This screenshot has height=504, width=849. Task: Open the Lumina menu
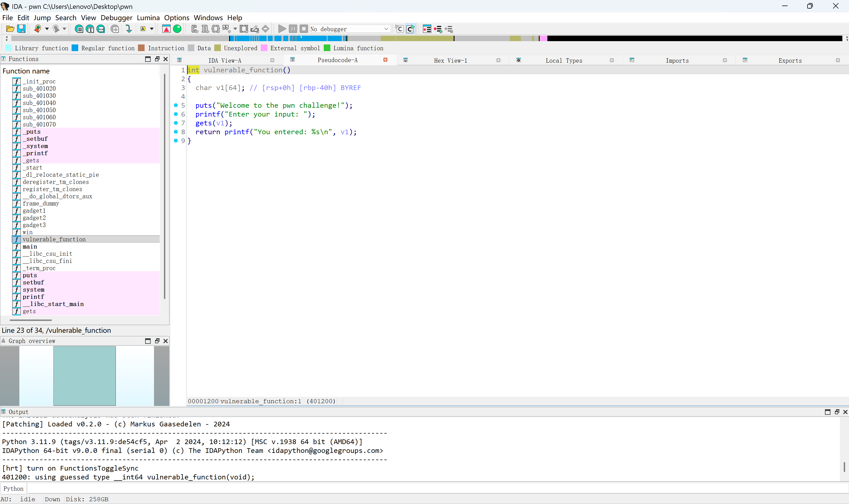[x=148, y=18]
